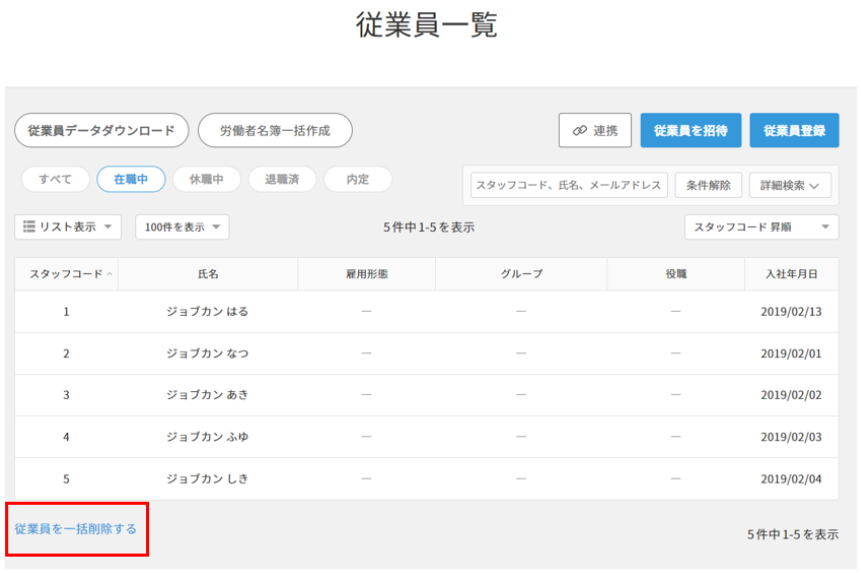Open スタッフコード 昇順 sort dropdown
This screenshot has width=861, height=573.
pyautogui.click(x=761, y=227)
